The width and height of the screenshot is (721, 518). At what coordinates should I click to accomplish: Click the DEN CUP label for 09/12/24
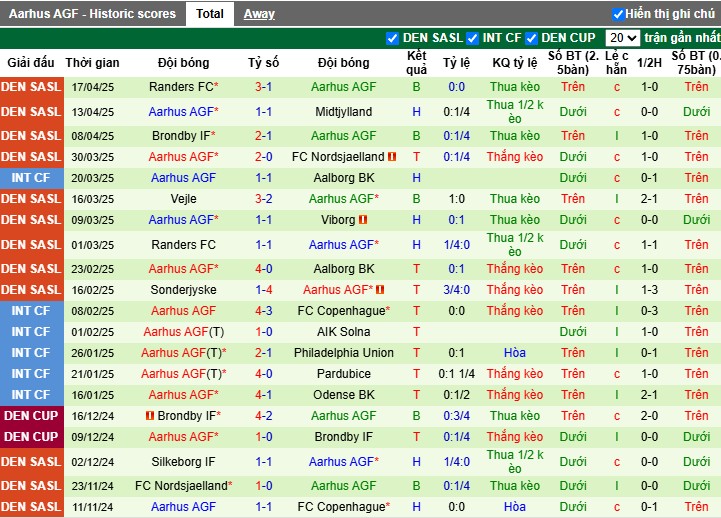[x=31, y=437]
